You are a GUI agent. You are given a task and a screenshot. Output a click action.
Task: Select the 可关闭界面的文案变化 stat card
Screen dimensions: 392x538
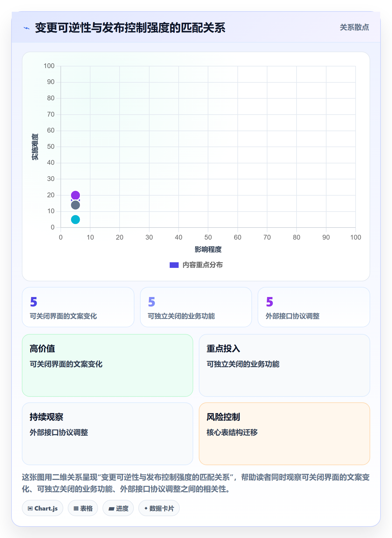78,307
